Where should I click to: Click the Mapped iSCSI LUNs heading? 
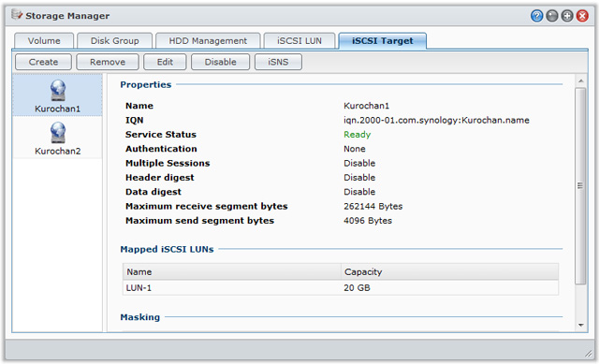[167, 250]
